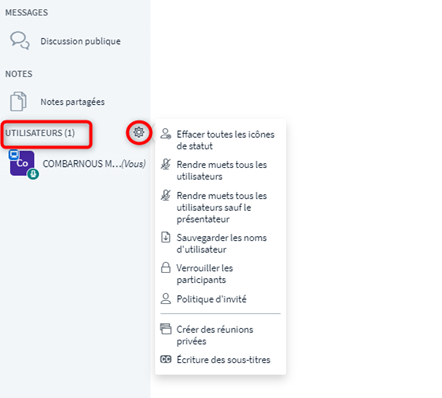
Task: Click the green microphone badge on avatar
Action: [x=33, y=174]
